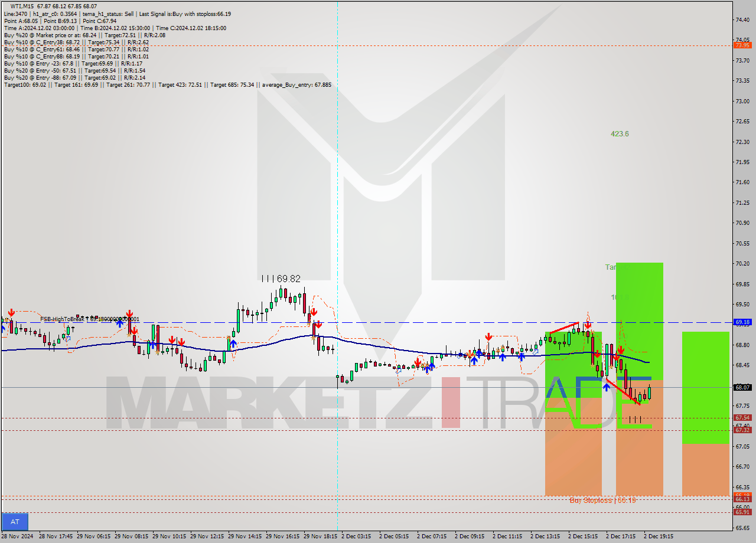Select Buy %10 @ C_Entry88: 68.19 line
756x543 pixels.
(x=76, y=56)
